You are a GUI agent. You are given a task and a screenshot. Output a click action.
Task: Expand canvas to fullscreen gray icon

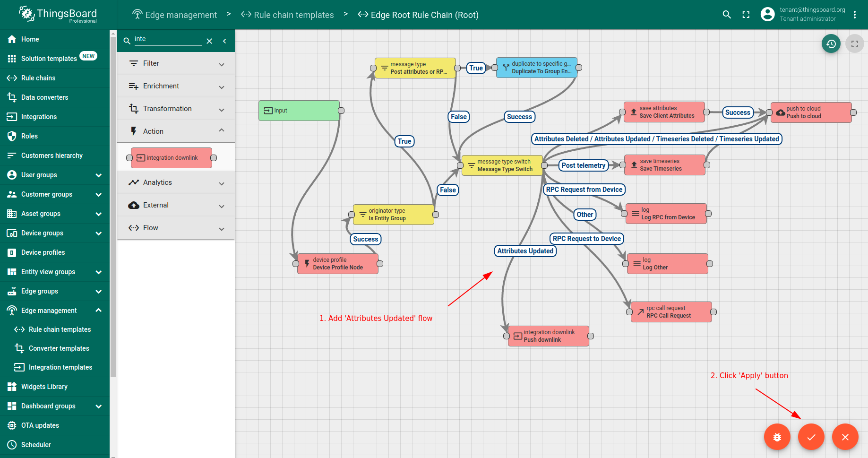pyautogui.click(x=855, y=44)
